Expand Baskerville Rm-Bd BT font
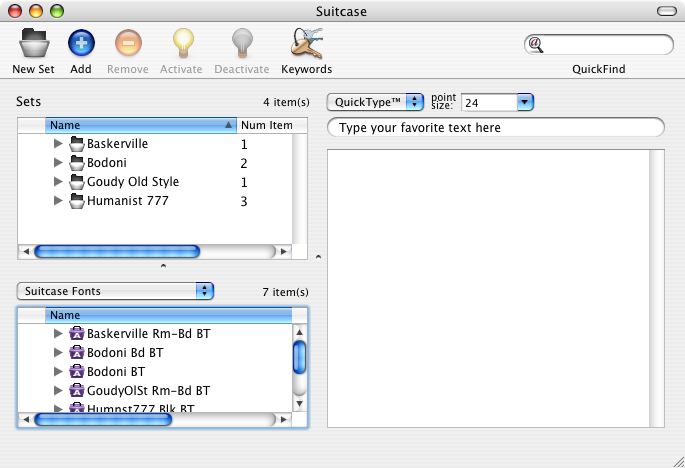Image resolution: width=685 pixels, height=468 pixels. [x=58, y=333]
